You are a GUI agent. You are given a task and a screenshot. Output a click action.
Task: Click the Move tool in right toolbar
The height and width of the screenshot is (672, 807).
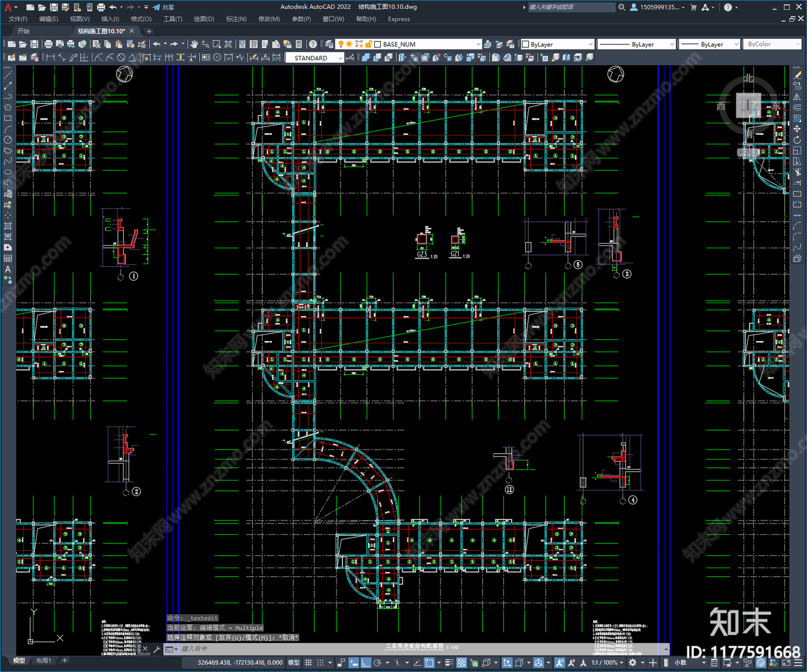coord(797,129)
